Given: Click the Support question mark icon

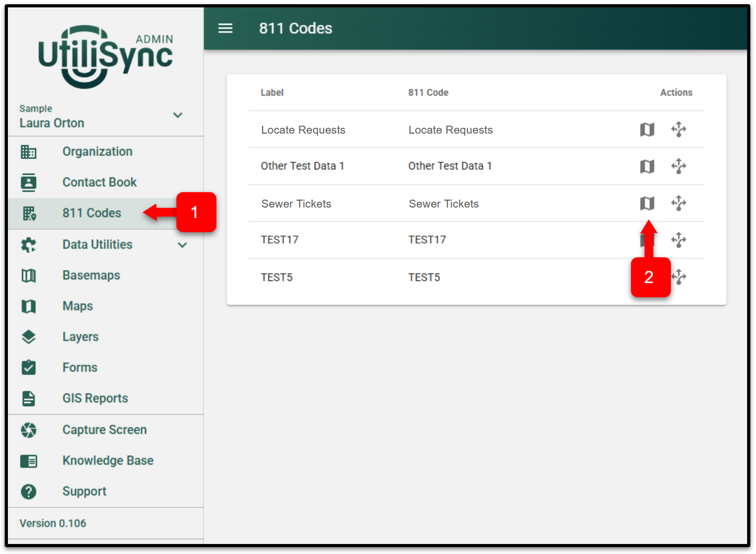Looking at the screenshot, I should (29, 492).
